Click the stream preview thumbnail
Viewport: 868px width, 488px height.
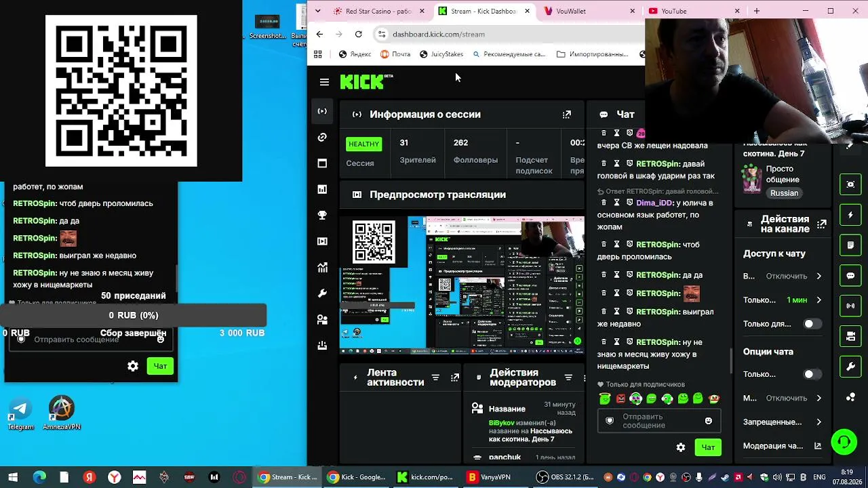point(462,285)
